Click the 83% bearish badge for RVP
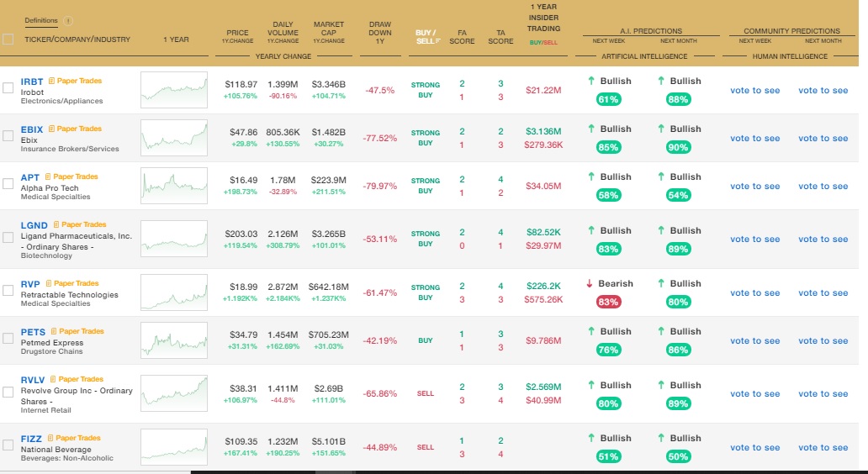This screenshot has width=868, height=474. (608, 302)
